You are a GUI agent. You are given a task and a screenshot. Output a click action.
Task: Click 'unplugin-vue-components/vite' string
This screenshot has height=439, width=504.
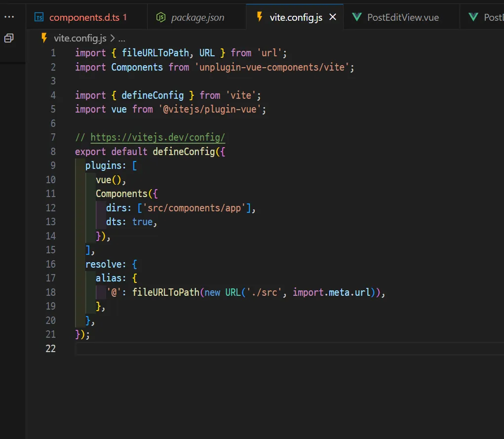(x=272, y=67)
